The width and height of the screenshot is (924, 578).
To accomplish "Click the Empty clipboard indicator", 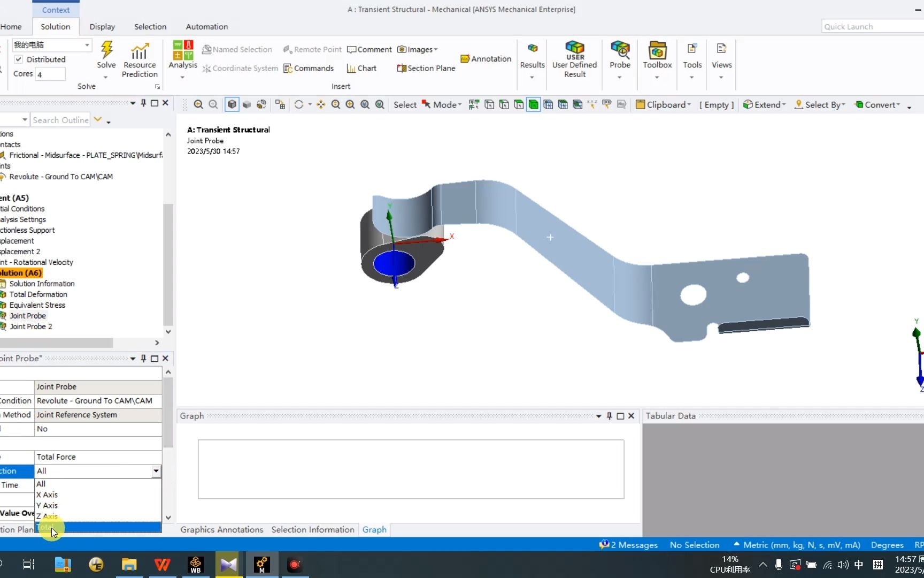I will click(717, 105).
